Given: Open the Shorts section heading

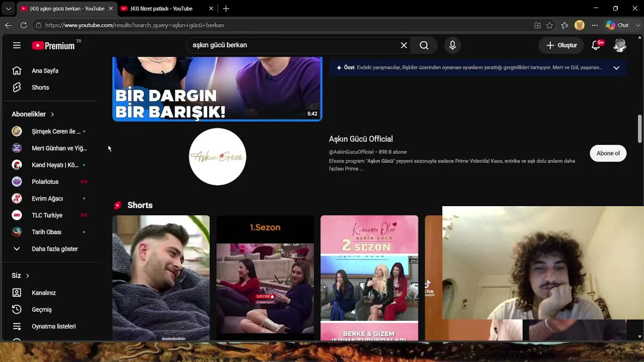Looking at the screenshot, I should 140,205.
